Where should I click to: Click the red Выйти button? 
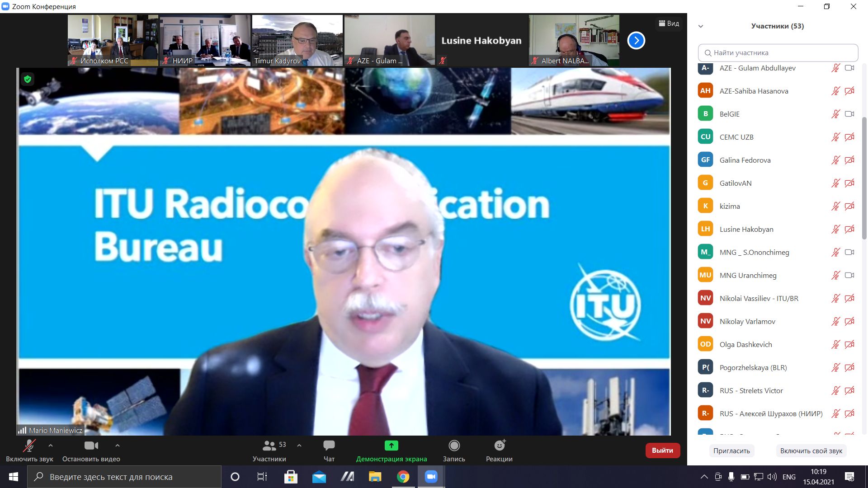pyautogui.click(x=662, y=450)
